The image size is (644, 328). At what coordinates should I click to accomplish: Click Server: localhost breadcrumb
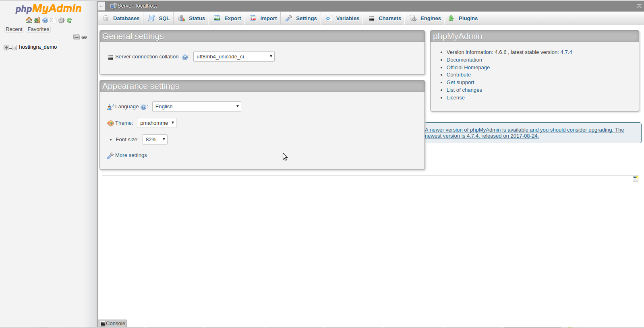(x=137, y=6)
